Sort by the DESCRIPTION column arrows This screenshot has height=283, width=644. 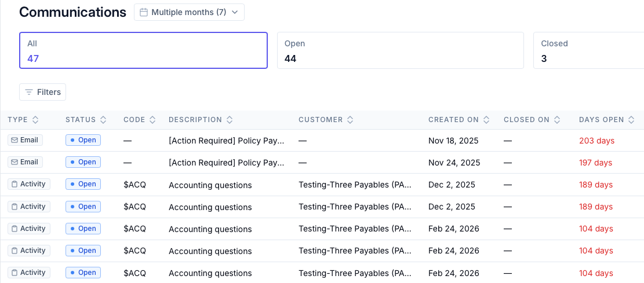(230, 120)
